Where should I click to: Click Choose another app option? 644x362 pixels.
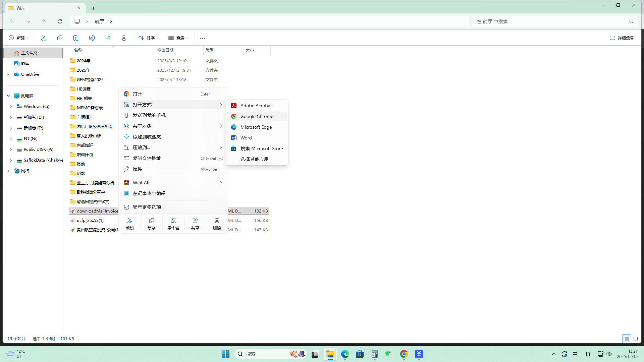pos(255,159)
